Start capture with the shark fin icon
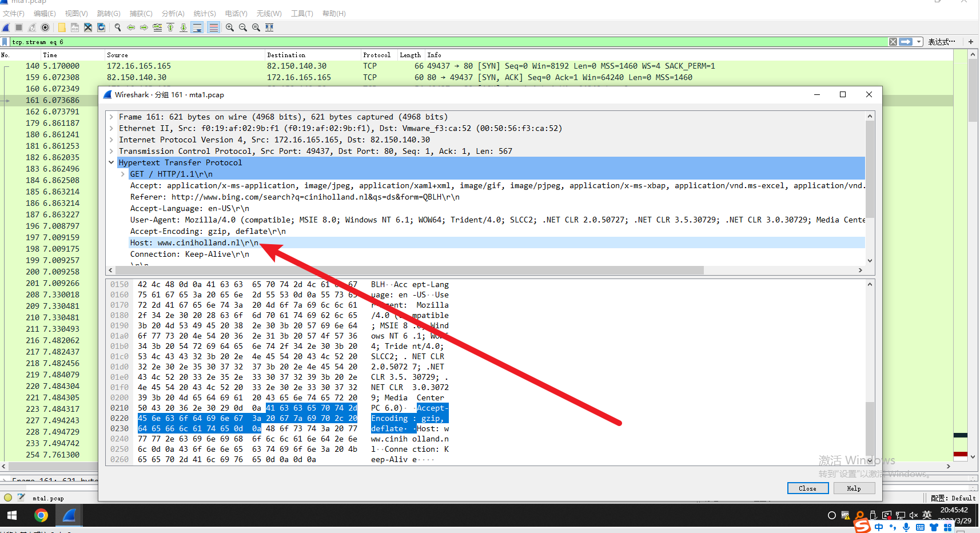The width and height of the screenshot is (980, 533). click(6, 27)
